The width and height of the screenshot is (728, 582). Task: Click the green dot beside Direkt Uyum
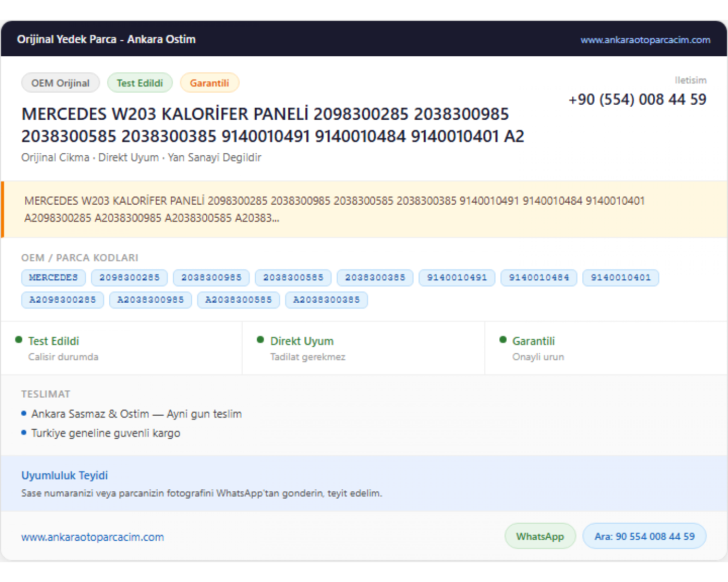261,340
